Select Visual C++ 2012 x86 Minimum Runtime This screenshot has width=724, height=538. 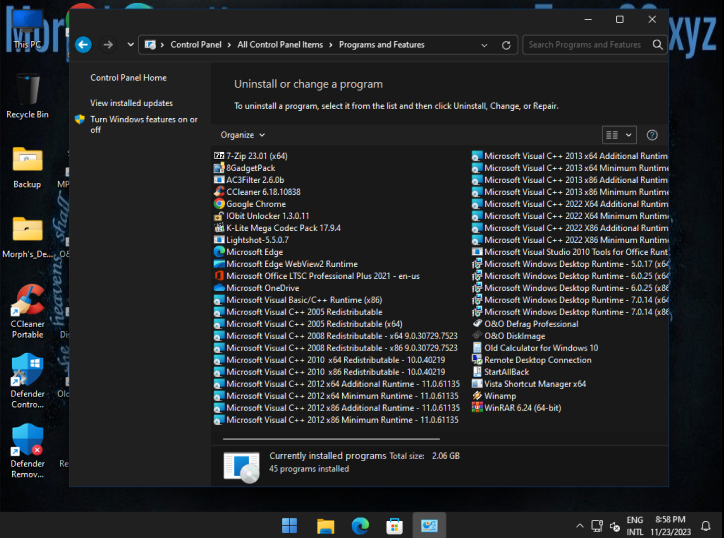(x=337, y=420)
